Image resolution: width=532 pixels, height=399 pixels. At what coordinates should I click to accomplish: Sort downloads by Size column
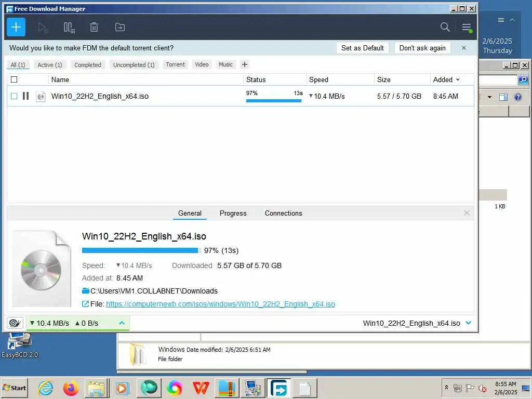(x=384, y=79)
